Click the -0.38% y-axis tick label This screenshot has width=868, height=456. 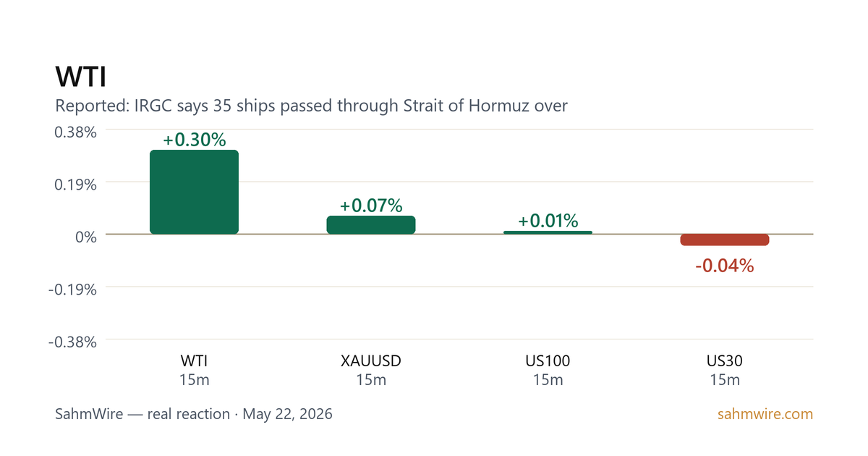click(x=72, y=342)
